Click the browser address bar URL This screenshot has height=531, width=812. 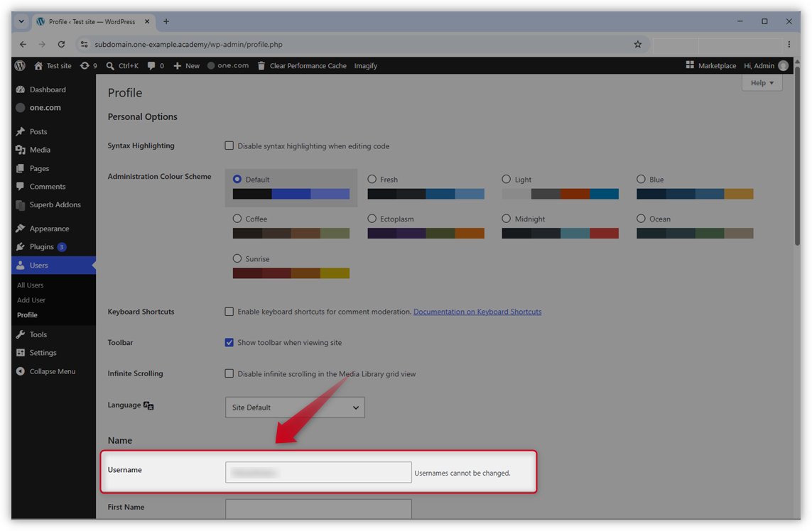pos(188,45)
